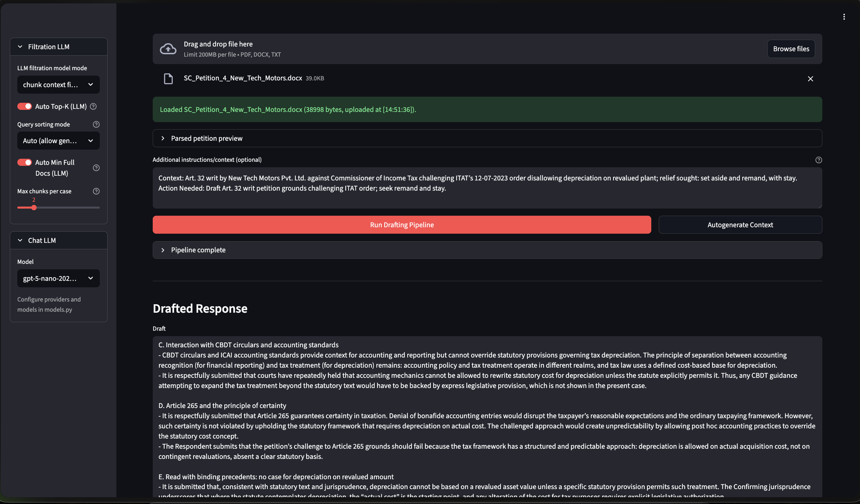Open the Query sorting mode dropdown

pyautogui.click(x=58, y=140)
